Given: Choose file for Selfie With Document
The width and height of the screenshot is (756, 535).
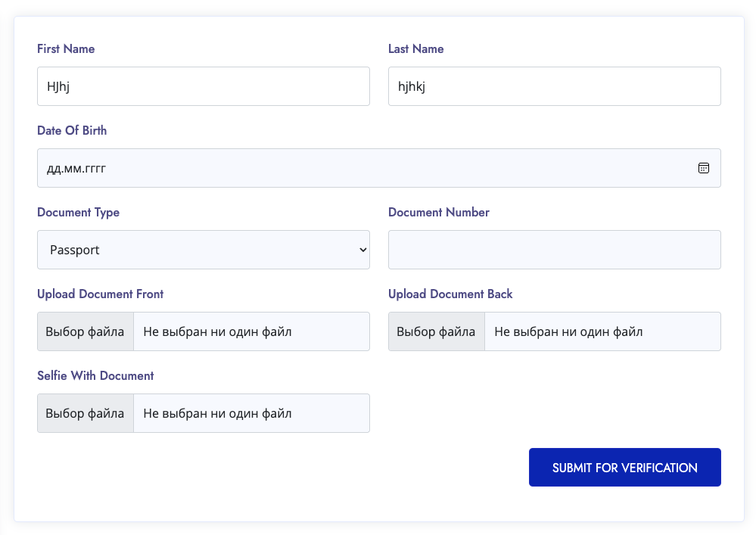Looking at the screenshot, I should click(86, 413).
